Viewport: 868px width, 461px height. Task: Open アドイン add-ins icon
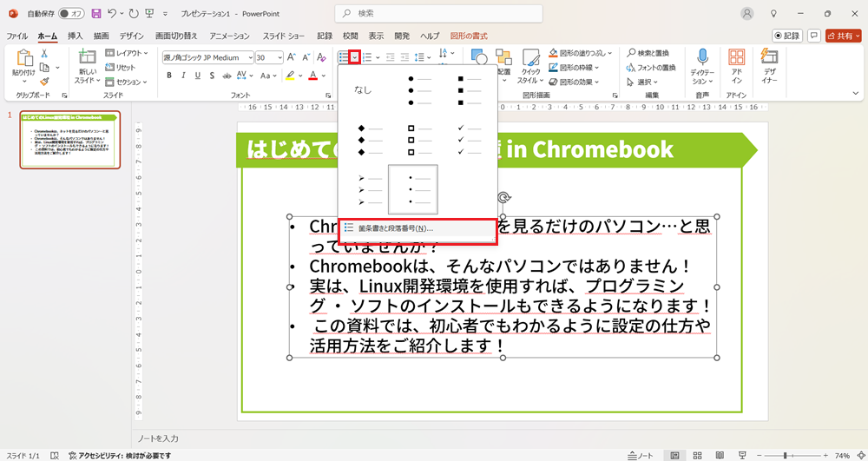pyautogui.click(x=736, y=66)
